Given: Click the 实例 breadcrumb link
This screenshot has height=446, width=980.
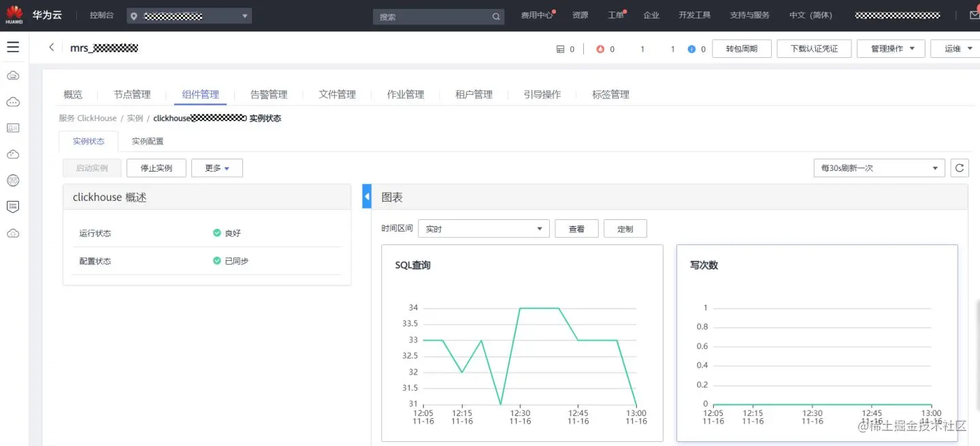Looking at the screenshot, I should pyautogui.click(x=135, y=118).
